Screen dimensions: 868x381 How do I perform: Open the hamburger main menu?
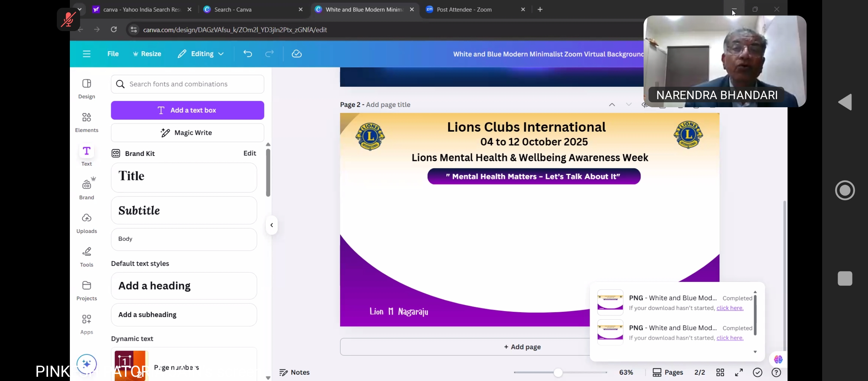(x=86, y=54)
